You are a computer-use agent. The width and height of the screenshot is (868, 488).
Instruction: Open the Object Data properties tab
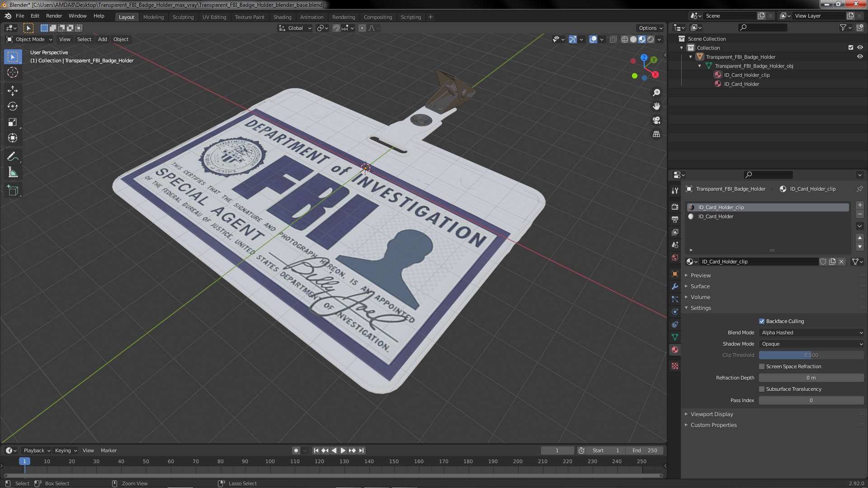pos(675,337)
